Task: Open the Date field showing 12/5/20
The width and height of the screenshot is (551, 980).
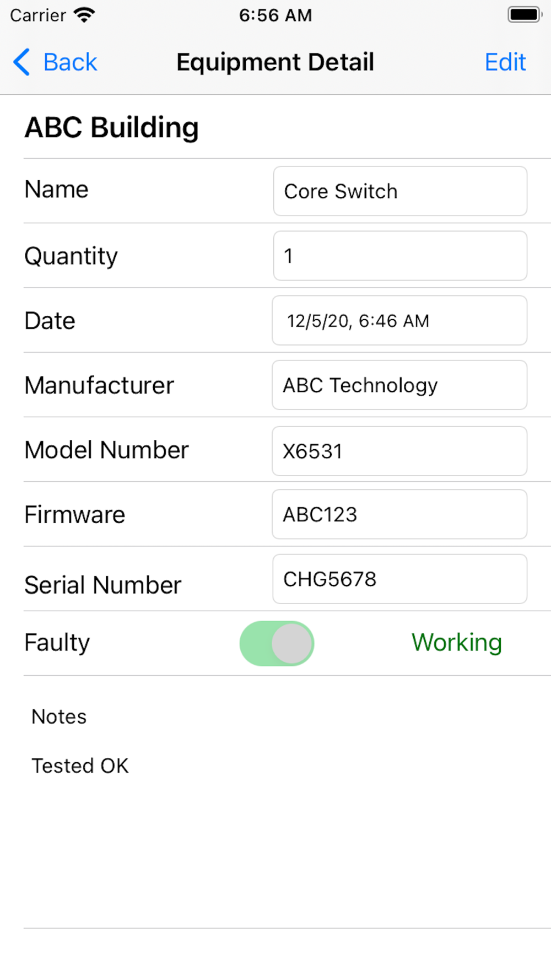Action: [399, 321]
